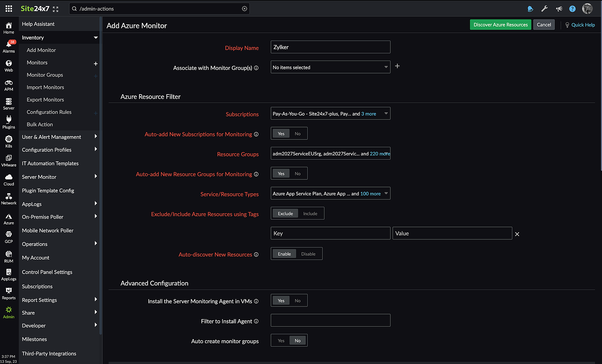
Task: Expand the On-Premise Poller submenu
Action: pos(96,216)
